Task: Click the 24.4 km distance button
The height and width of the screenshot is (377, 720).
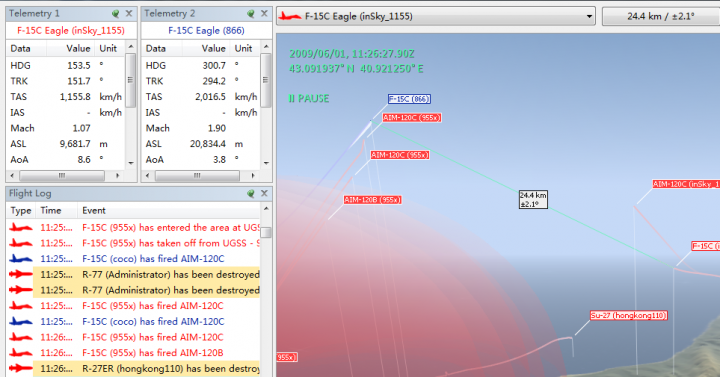Action: coord(661,17)
